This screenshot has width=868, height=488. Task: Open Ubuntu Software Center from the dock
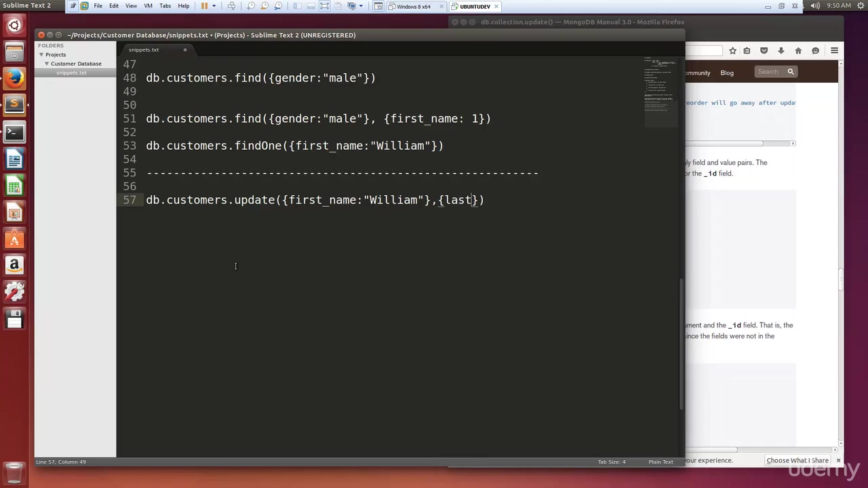[14, 239]
